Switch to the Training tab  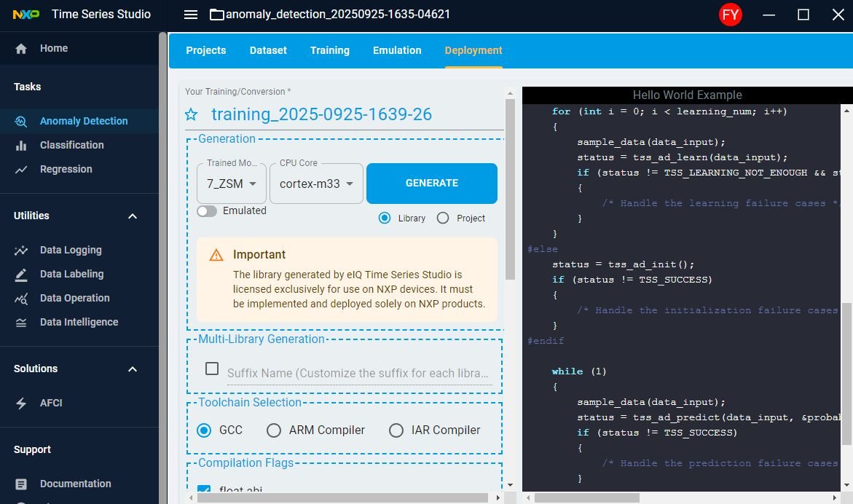[330, 50]
